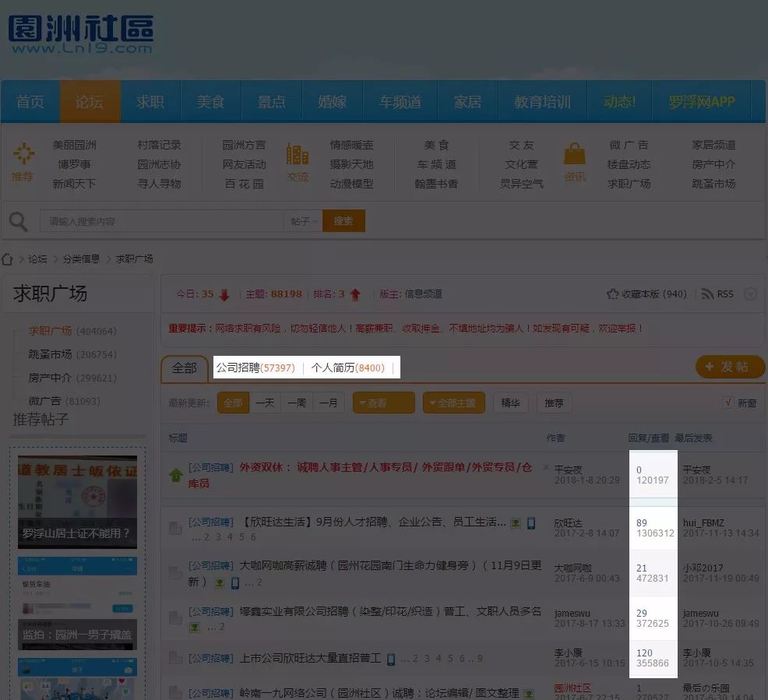Open 跳蚤市场 in left sidebar

tap(50, 354)
